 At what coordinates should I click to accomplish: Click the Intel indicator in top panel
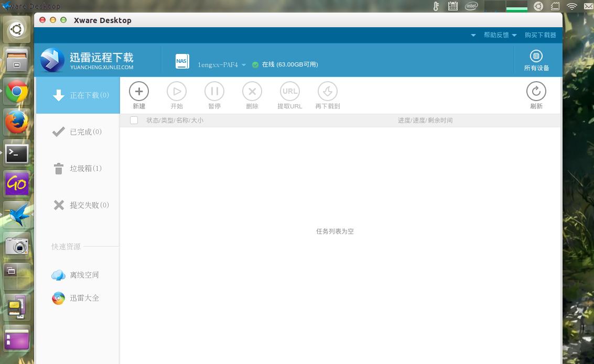point(471,6)
